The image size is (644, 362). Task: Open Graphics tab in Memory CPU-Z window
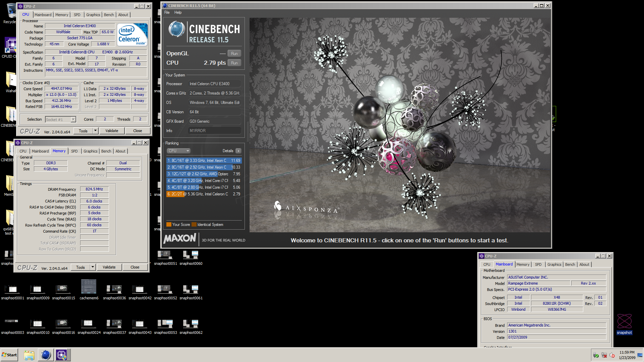click(x=91, y=151)
